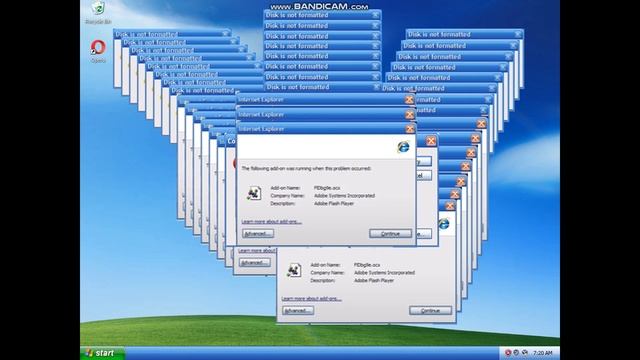This screenshot has height=360, width=640.
Task: Click the 'Description:' label in lower dialog
Action: pyautogui.click(x=322, y=280)
